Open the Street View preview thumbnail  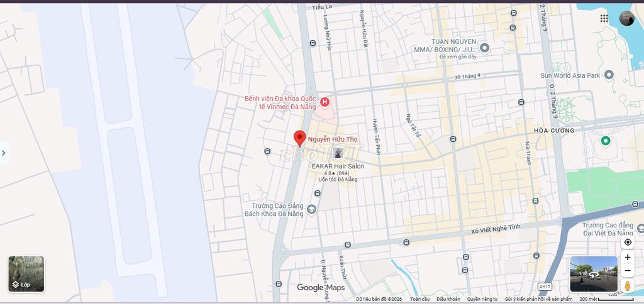594,274
